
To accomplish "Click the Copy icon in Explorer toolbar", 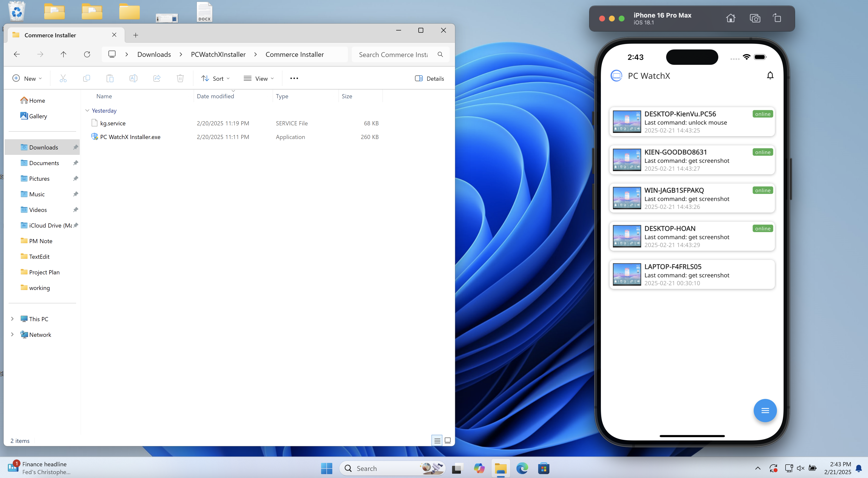I will coord(86,79).
